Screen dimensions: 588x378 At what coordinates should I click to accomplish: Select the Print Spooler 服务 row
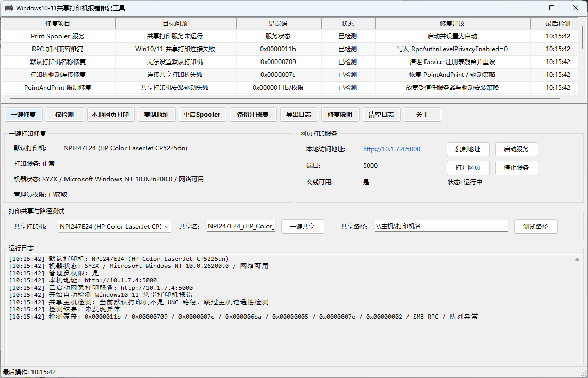(290, 36)
